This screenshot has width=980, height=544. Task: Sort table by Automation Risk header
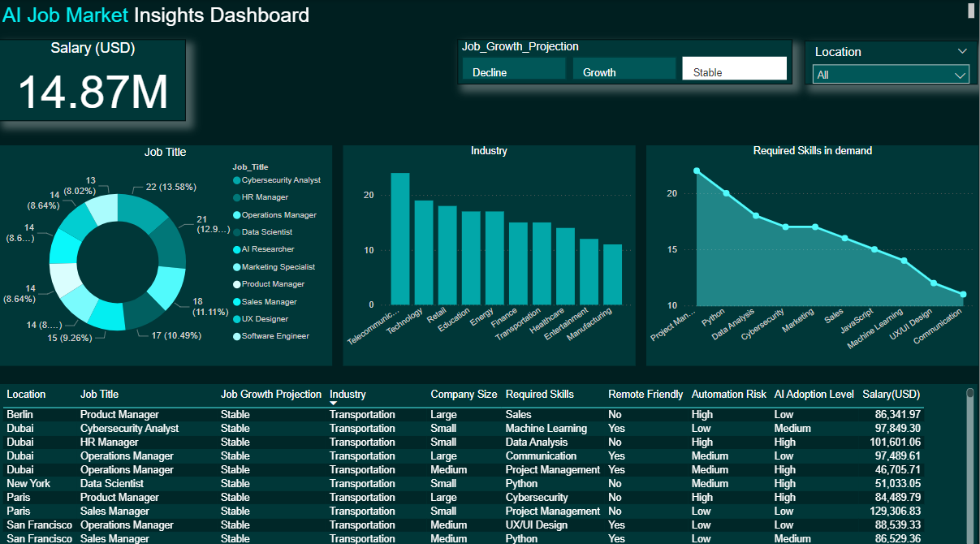729,395
